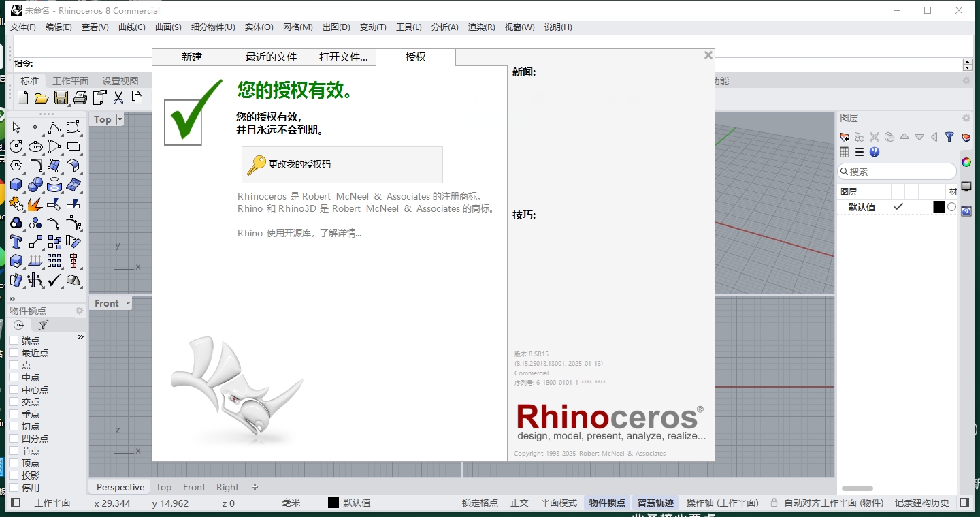Image resolution: width=980 pixels, height=517 pixels.
Task: Open the Display monitor side panel tab
Action: (966, 187)
